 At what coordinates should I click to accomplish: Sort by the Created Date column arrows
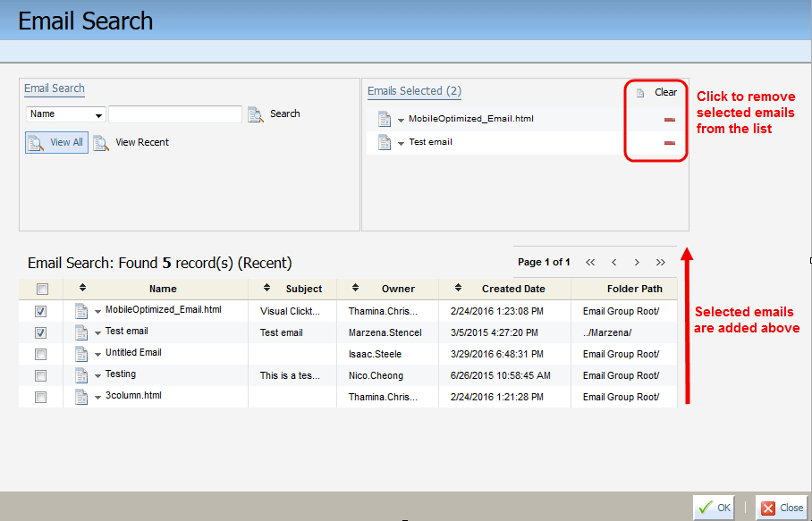point(456,289)
